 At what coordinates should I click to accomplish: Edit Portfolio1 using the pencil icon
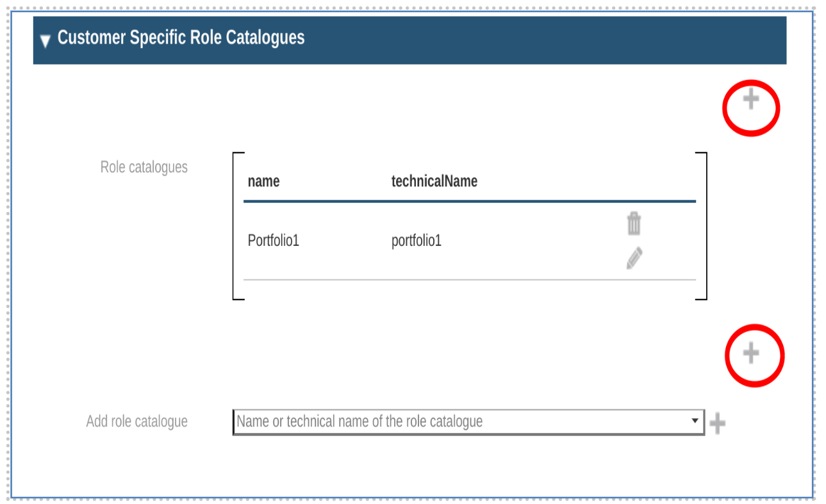(x=633, y=258)
